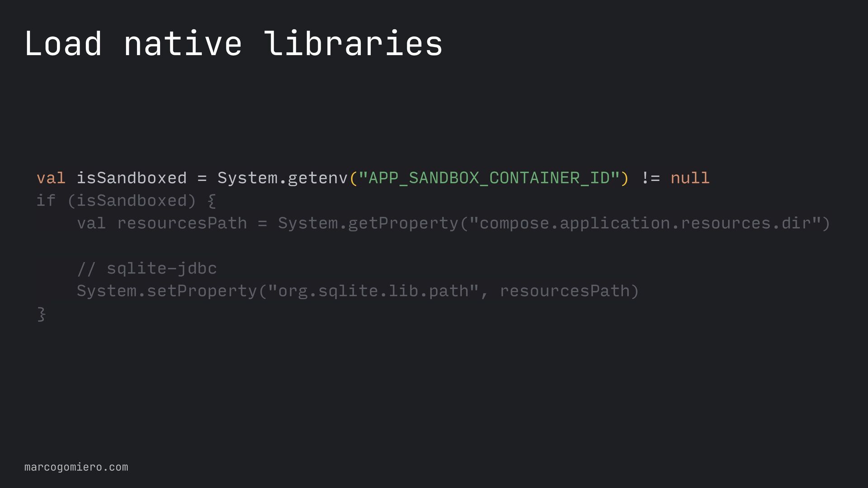868x488 pixels.
Task: Click the marcogomiero.com footer text
Action: tap(76, 467)
